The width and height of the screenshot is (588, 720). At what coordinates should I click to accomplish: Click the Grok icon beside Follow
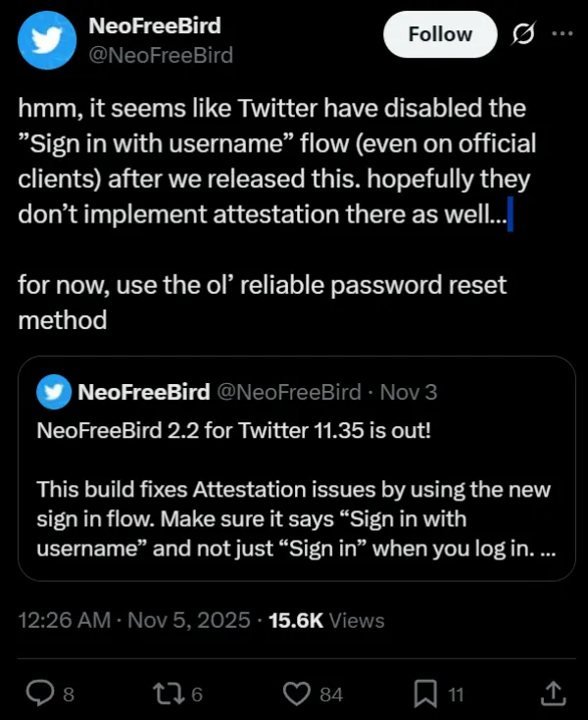coord(524,34)
